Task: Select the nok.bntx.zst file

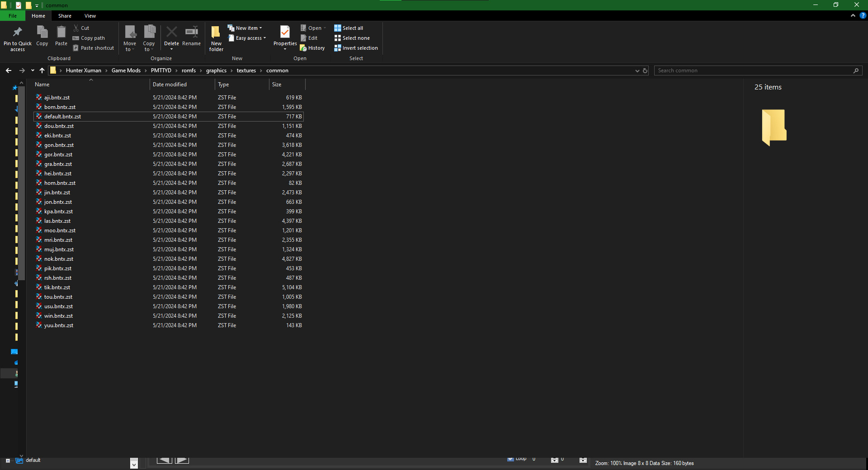Action: click(x=59, y=259)
